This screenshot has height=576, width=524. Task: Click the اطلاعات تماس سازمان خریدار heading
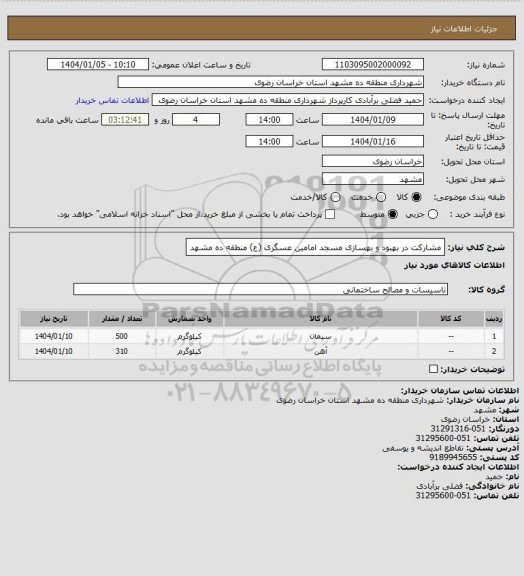[460, 390]
